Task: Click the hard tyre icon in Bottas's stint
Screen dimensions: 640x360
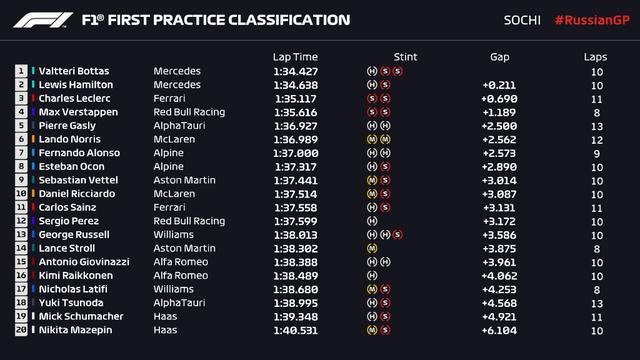Action: 372,71
